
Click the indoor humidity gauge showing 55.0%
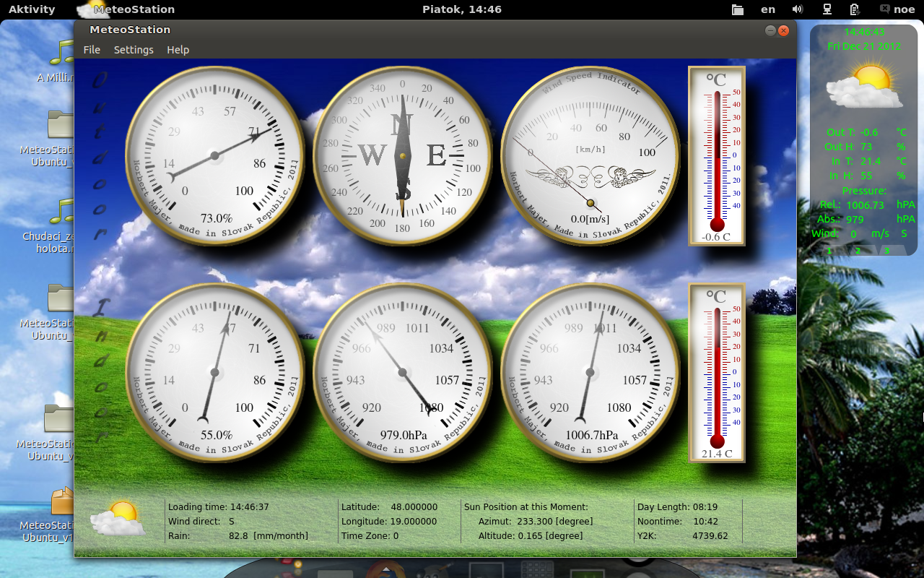(214, 372)
